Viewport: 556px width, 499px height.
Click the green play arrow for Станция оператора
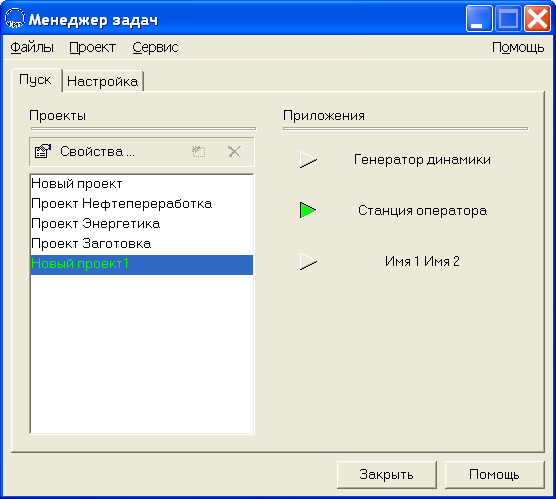(x=308, y=210)
